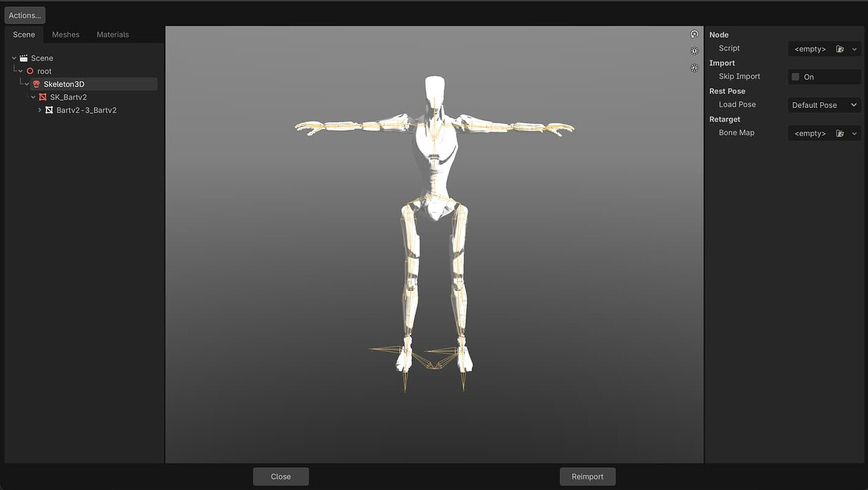Open the Load Pose dropdown
Image resolution: width=868 pixels, height=490 pixels.
(x=824, y=105)
